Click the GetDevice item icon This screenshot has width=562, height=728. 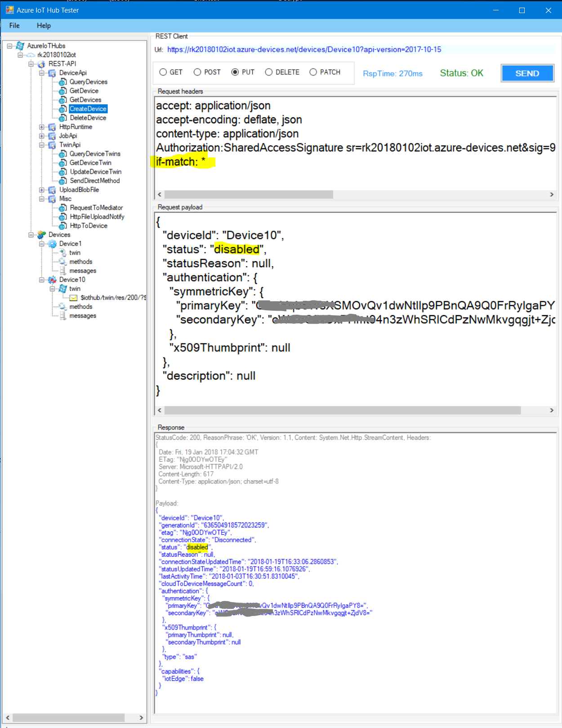[63, 91]
